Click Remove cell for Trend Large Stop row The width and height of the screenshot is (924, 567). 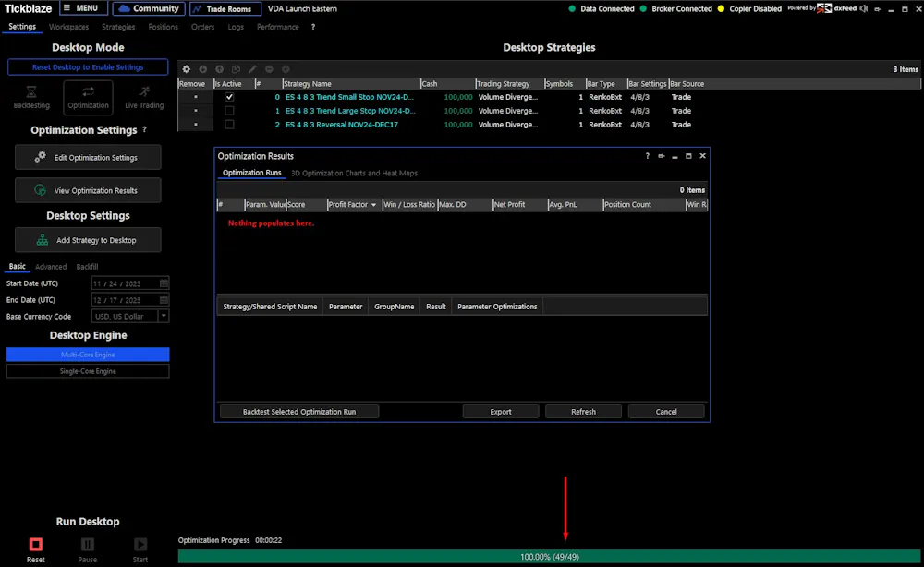pos(195,111)
